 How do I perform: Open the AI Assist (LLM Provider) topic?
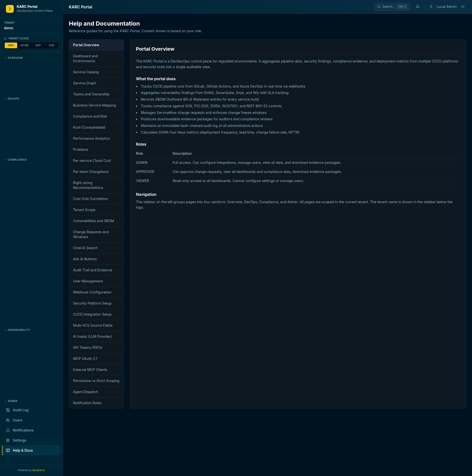96,337
